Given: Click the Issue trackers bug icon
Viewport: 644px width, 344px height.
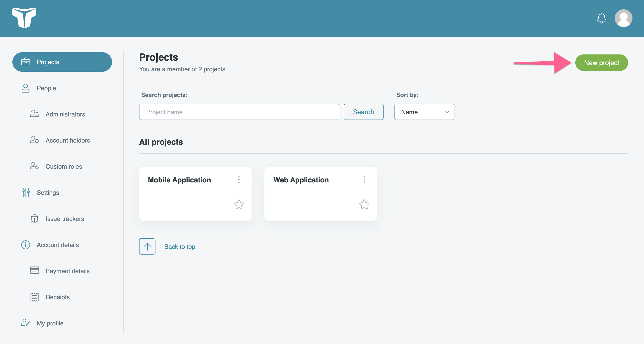Looking at the screenshot, I should (35, 218).
